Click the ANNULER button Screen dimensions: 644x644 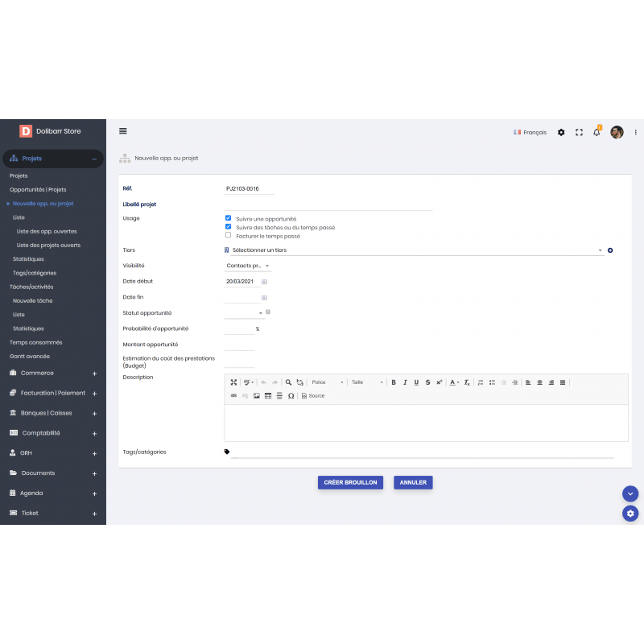413,482
